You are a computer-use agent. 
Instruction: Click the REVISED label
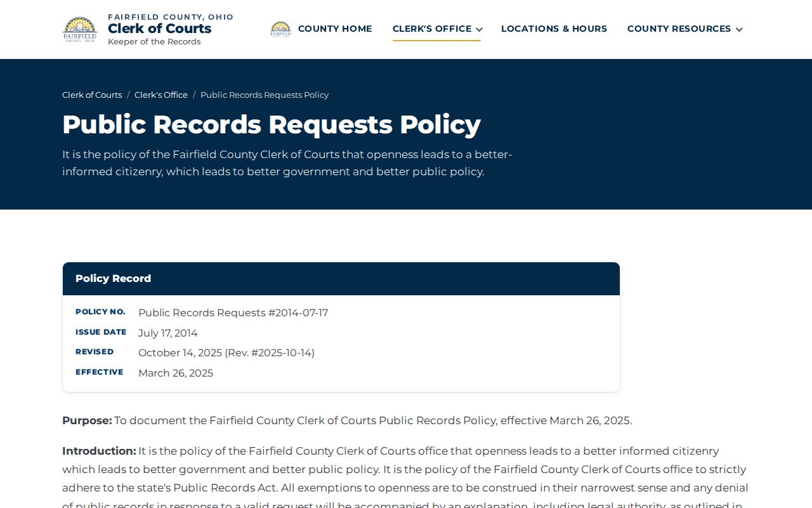95,352
